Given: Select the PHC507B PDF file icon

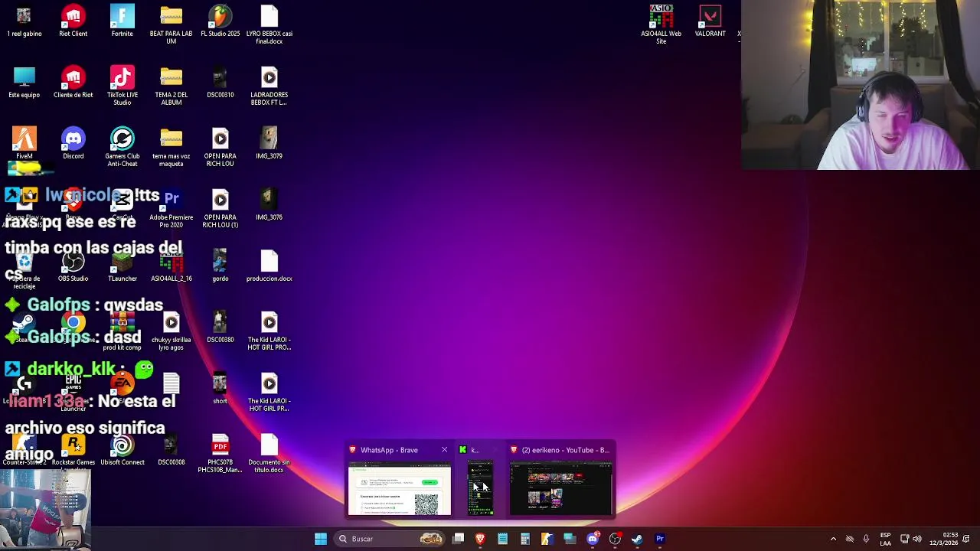Looking at the screenshot, I should (220, 453).
